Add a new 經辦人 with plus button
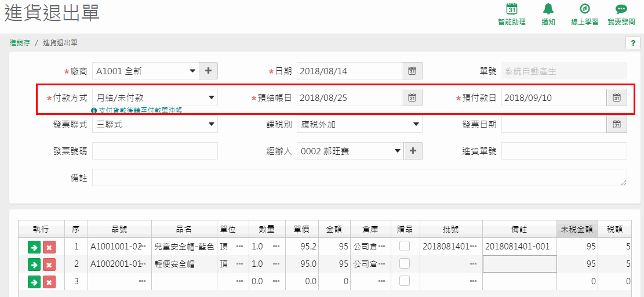This screenshot has height=297, width=644. pyautogui.click(x=413, y=151)
